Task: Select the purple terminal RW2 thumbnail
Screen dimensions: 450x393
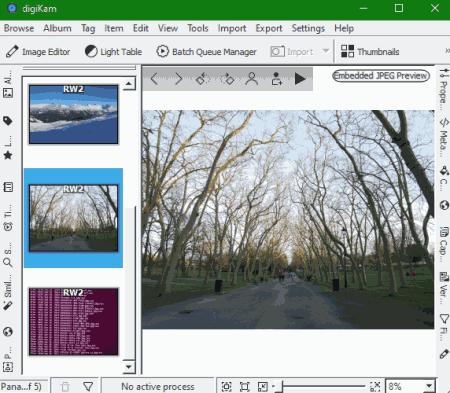Action: (73, 322)
